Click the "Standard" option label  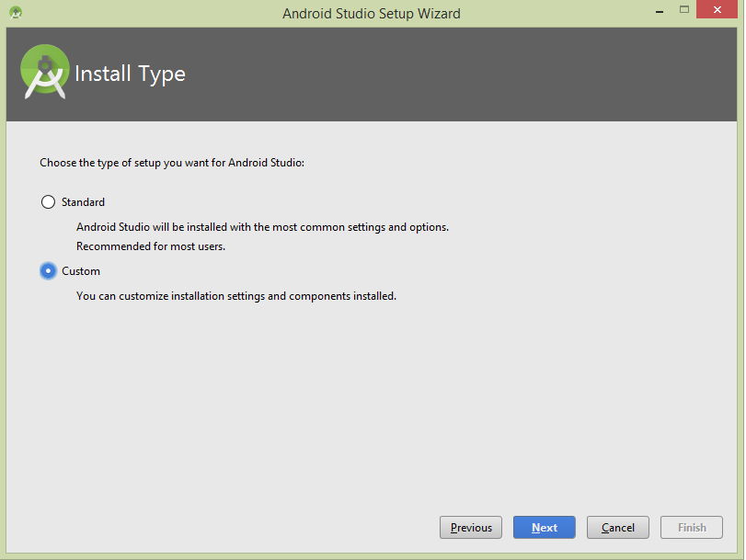coord(83,202)
